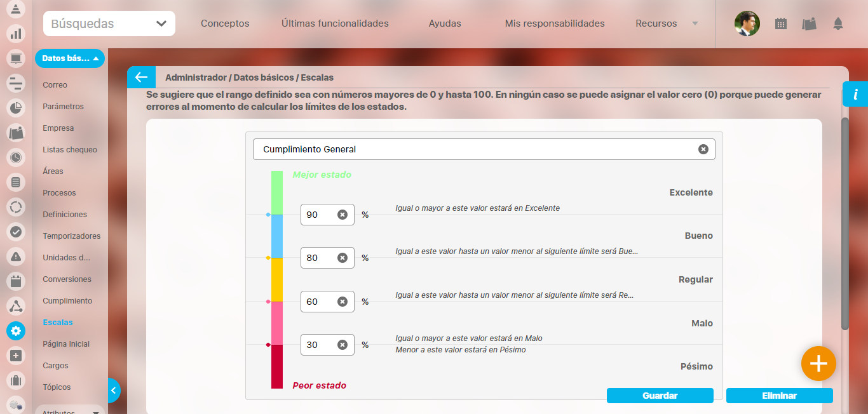Collapse the sidebar with blue chevron
The height and width of the screenshot is (414, 868).
pyautogui.click(x=113, y=391)
